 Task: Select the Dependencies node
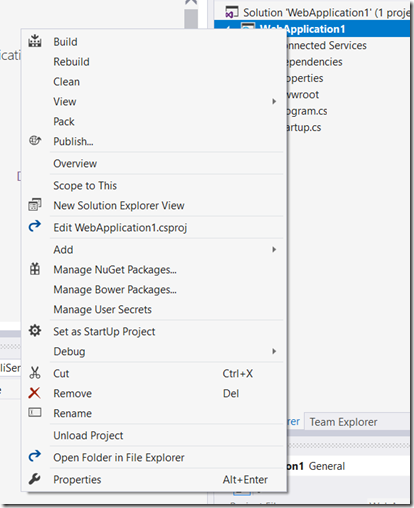(x=315, y=62)
